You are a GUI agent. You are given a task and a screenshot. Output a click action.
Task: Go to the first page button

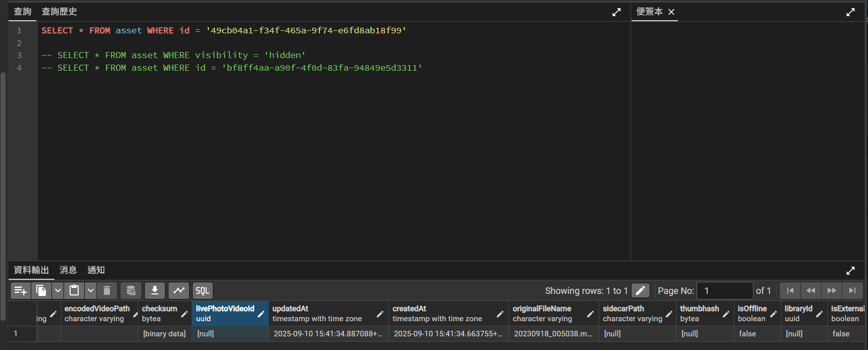tap(790, 290)
